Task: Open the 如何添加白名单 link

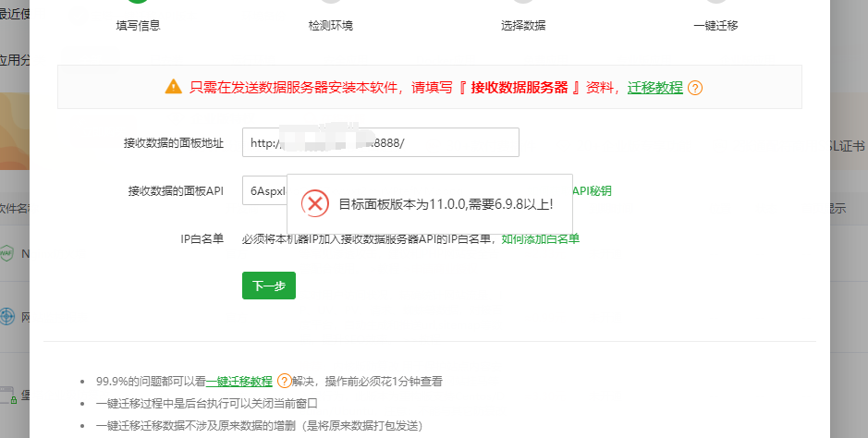Action: (x=540, y=239)
